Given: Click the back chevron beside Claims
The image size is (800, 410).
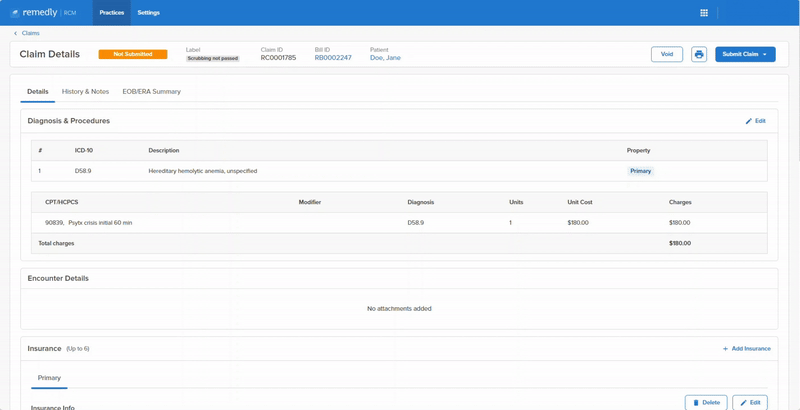Looking at the screenshot, I should [x=15, y=33].
